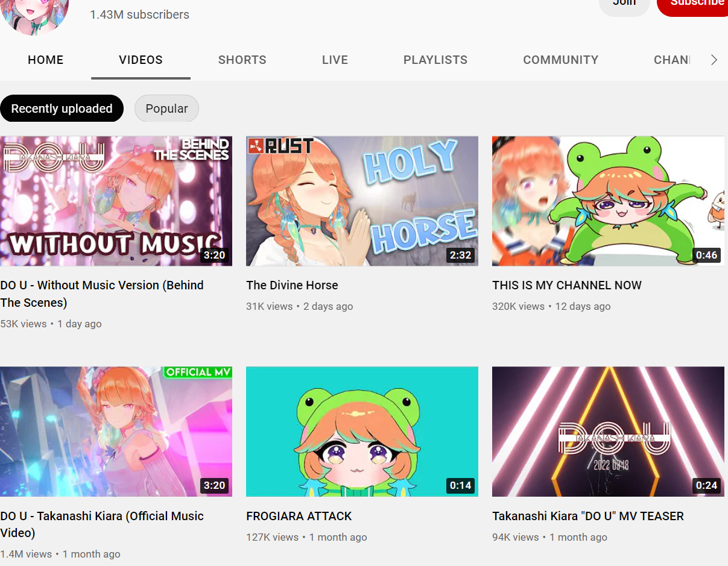Click the 0:24 duration badge

[x=706, y=486]
